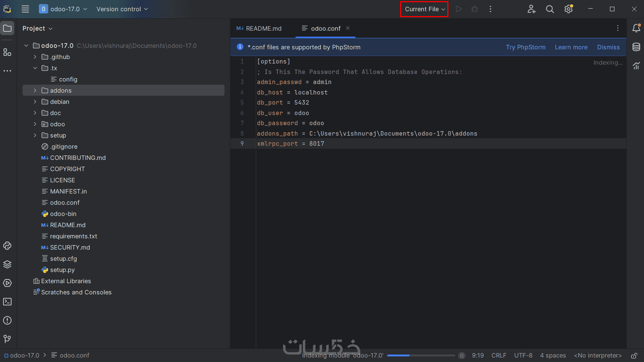Viewport: 644px width, 362px height.
Task: Open the go-to-line 9:19 widget
Action: click(x=478, y=356)
